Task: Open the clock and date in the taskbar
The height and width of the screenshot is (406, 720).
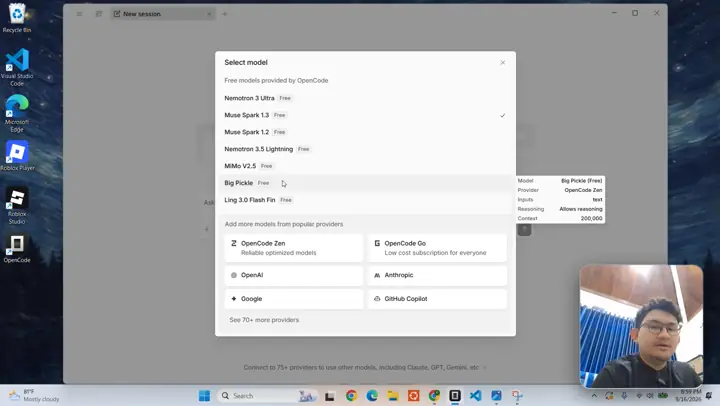Action: click(x=689, y=395)
